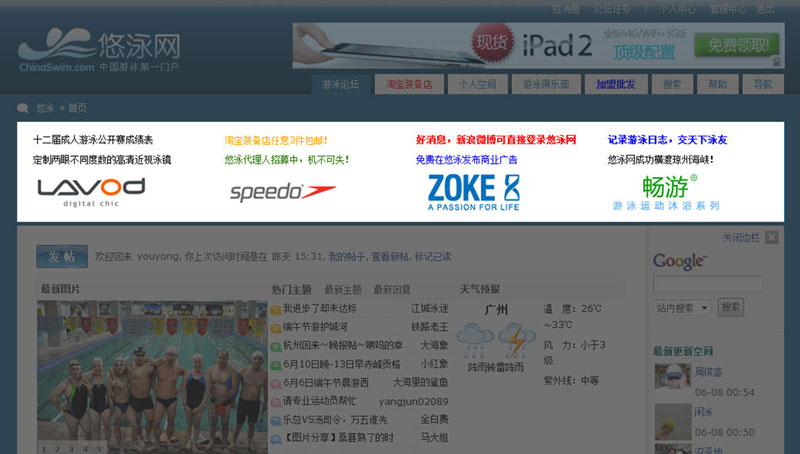
Task: Open 好消息,新浪微博可直接登录悠泳网 link
Action: (496, 140)
